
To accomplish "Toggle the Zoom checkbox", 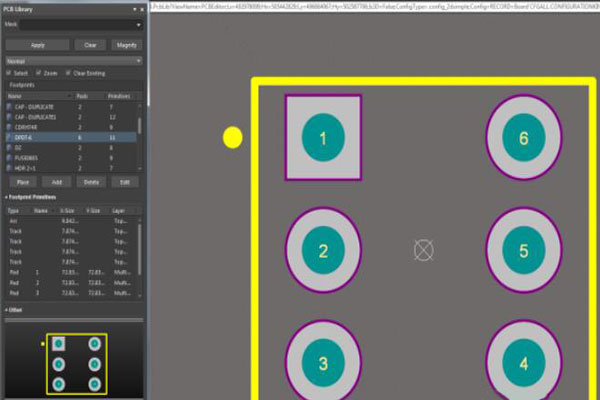I will click(x=39, y=73).
